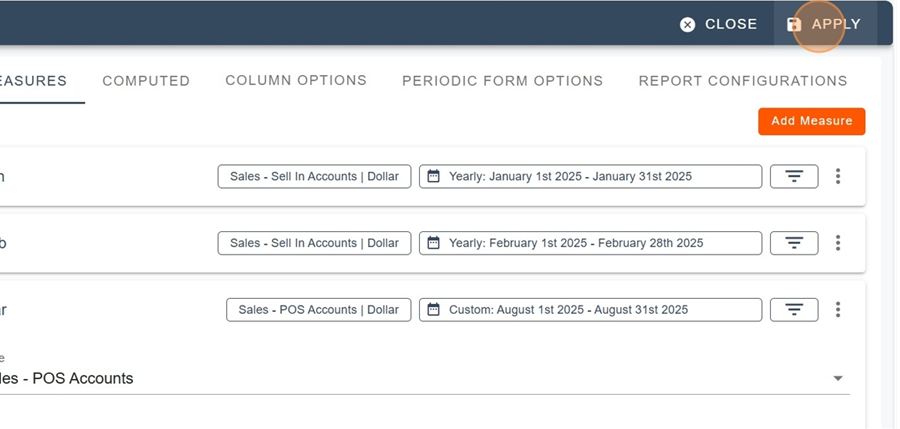Click the calendar icon in the January date field

point(433,176)
